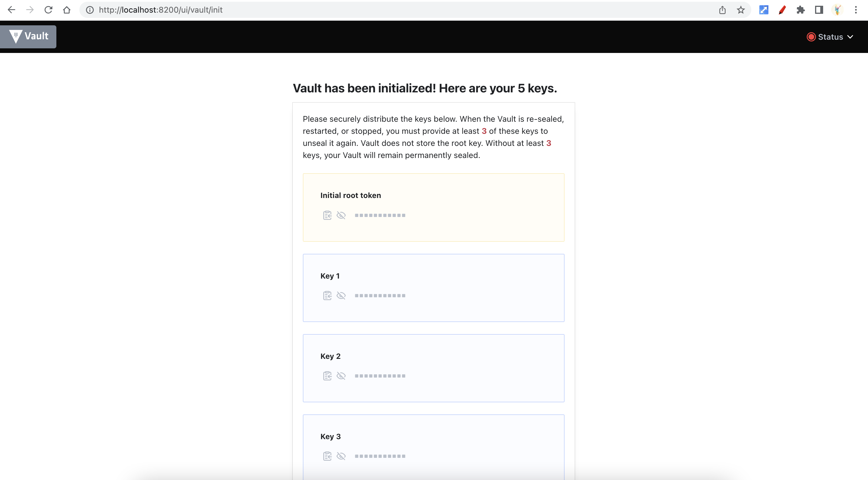The image size is (868, 480).
Task: Bookmark this page with star icon
Action: [741, 10]
